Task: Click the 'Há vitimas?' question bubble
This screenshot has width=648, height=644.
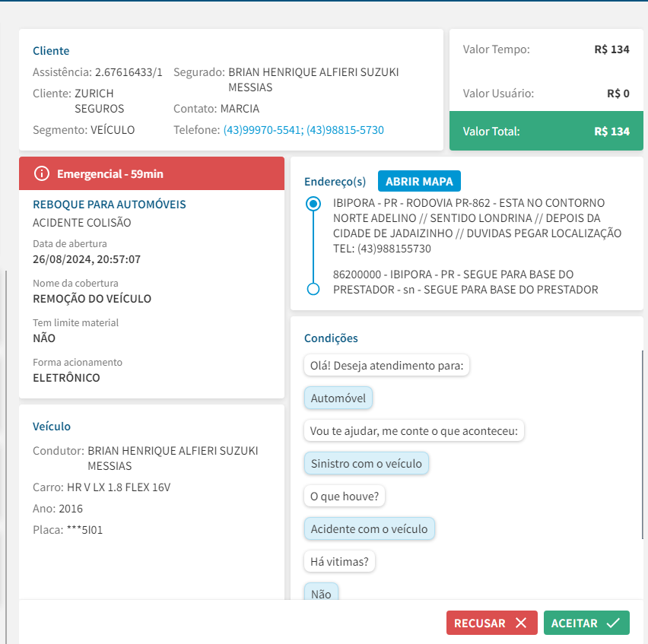Action: pos(339,562)
